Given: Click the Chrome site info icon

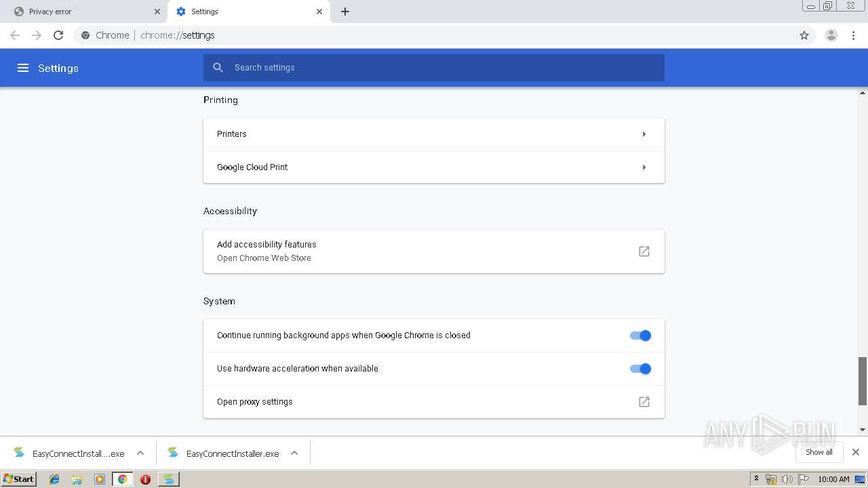Looking at the screenshot, I should pos(85,35).
